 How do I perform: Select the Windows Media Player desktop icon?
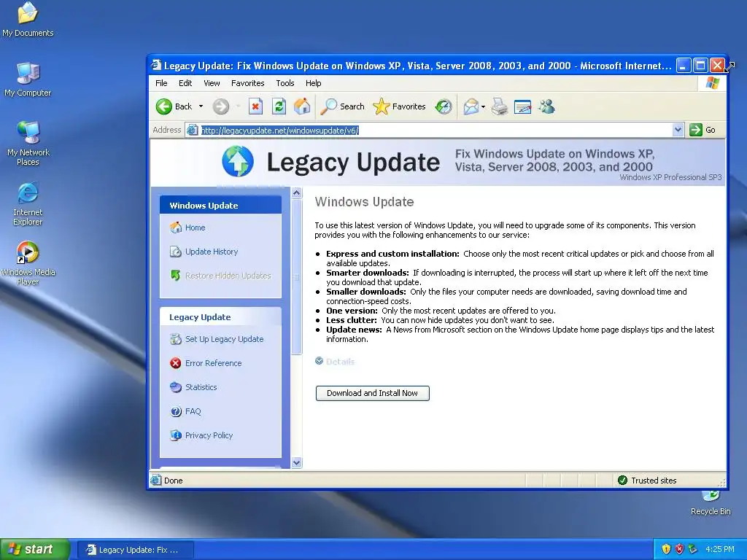coord(28,263)
